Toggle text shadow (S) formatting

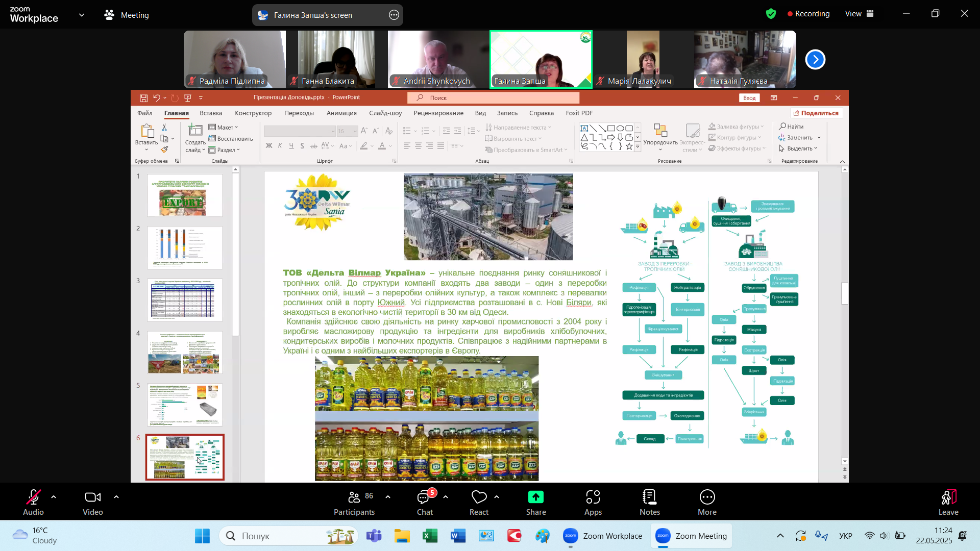click(302, 146)
